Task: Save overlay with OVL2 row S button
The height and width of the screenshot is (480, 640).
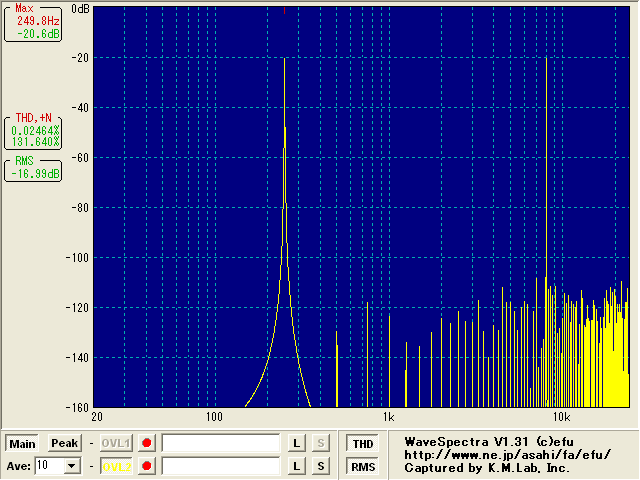Action: tap(321, 466)
